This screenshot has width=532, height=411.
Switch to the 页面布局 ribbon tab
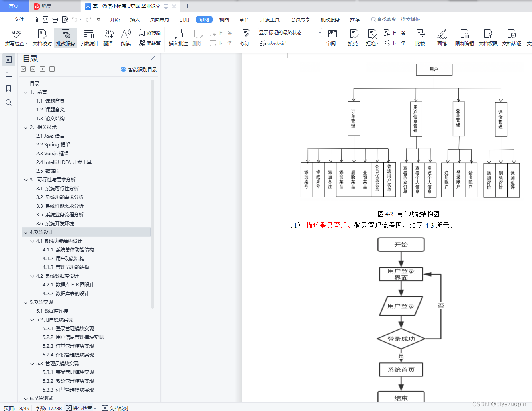pos(160,19)
